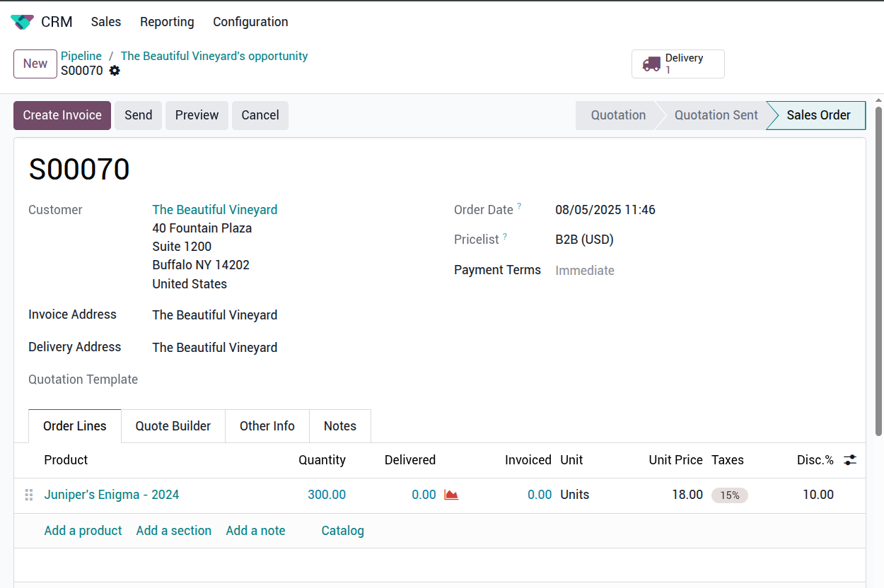Select the 15% tax tag
The height and width of the screenshot is (588, 884).
point(729,495)
